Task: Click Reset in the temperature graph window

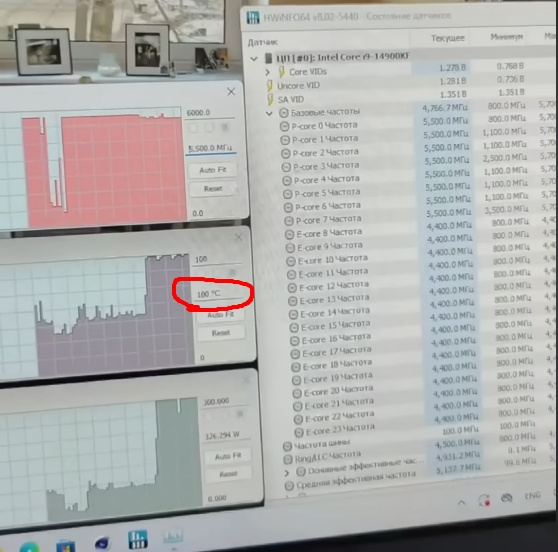Action: coord(221,333)
